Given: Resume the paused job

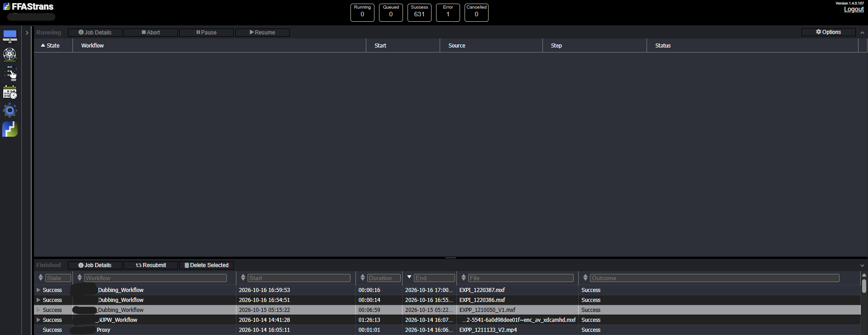Looking at the screenshot, I should (x=263, y=33).
